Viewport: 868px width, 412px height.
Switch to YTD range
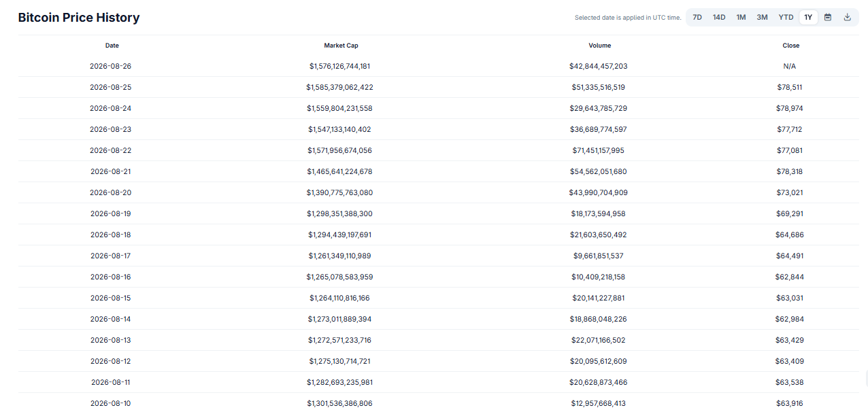[786, 17]
